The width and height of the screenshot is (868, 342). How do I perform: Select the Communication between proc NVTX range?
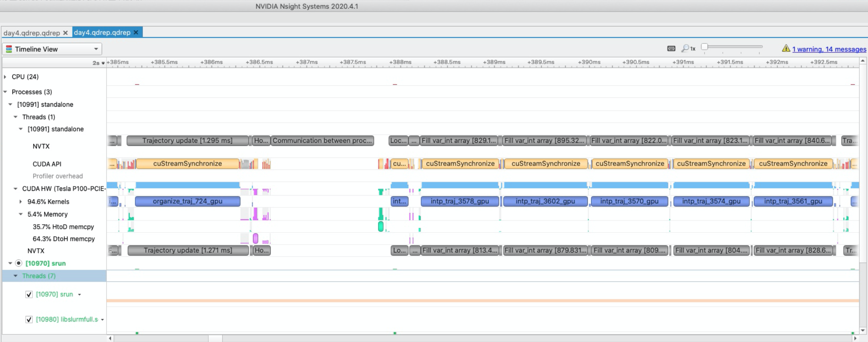pos(323,141)
